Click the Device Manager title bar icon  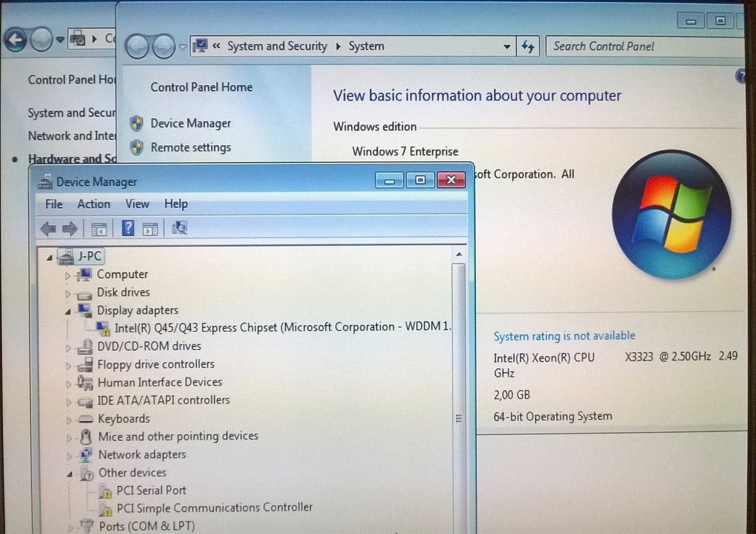tap(45, 182)
